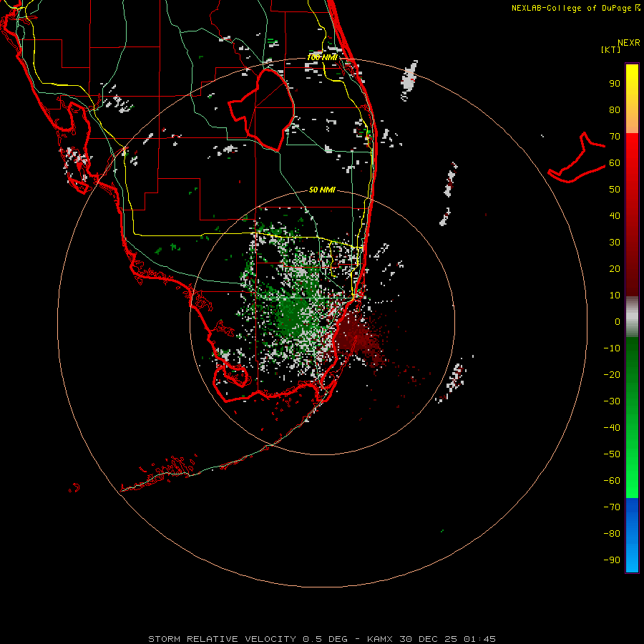
Task: Click the KAMX station identifier in the caption
Action: (x=379, y=639)
